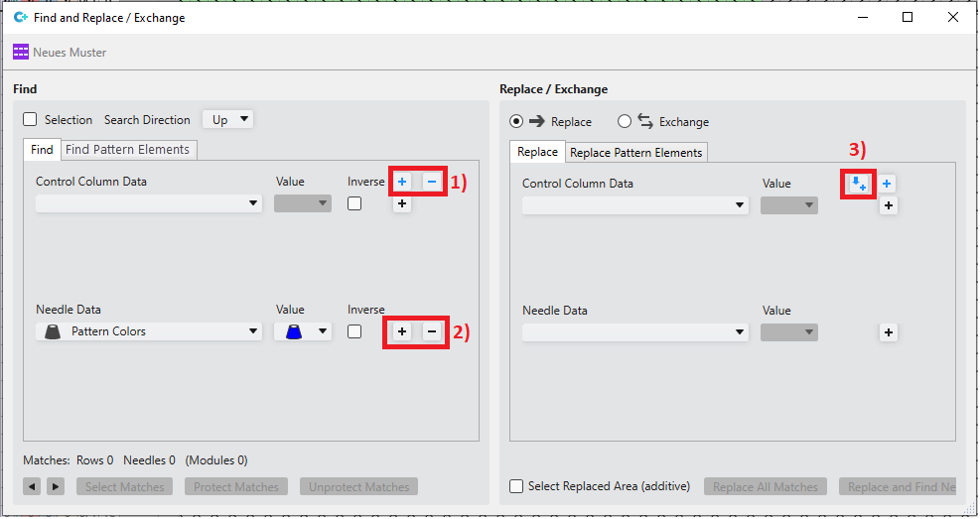The height and width of the screenshot is (519, 980).
Task: Enable the Selection checkbox
Action: (x=31, y=120)
